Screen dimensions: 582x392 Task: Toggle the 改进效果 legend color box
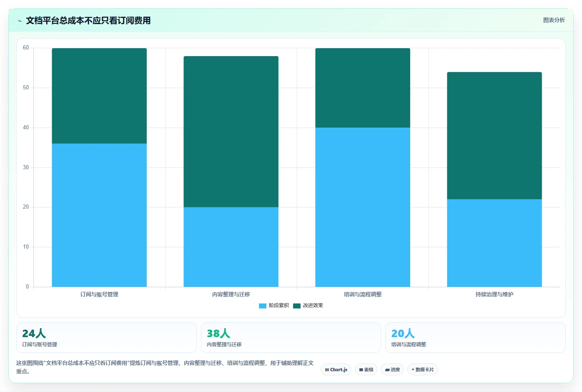click(297, 306)
